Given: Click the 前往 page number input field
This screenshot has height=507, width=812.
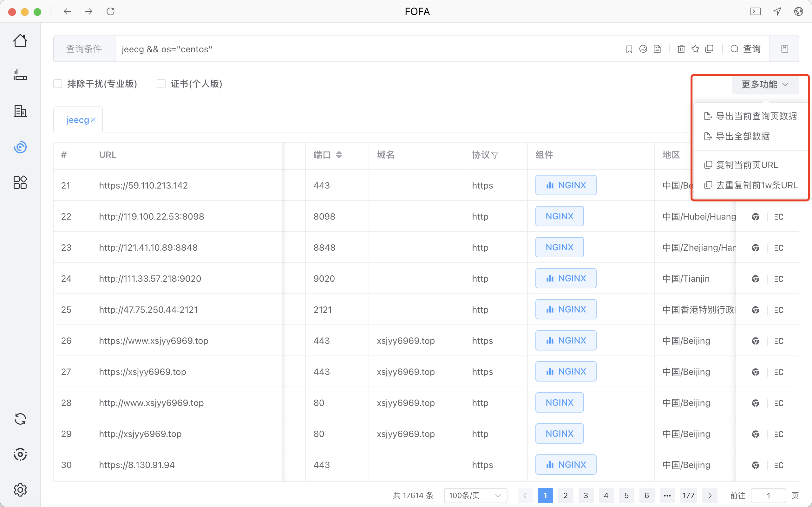Looking at the screenshot, I should 768,495.
